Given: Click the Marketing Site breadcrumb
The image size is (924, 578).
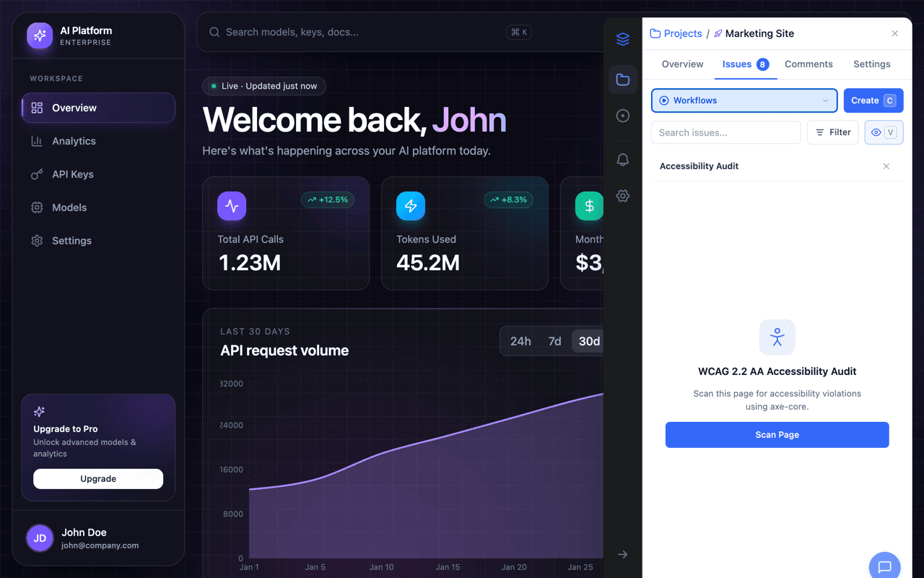Looking at the screenshot, I should click(x=754, y=33).
